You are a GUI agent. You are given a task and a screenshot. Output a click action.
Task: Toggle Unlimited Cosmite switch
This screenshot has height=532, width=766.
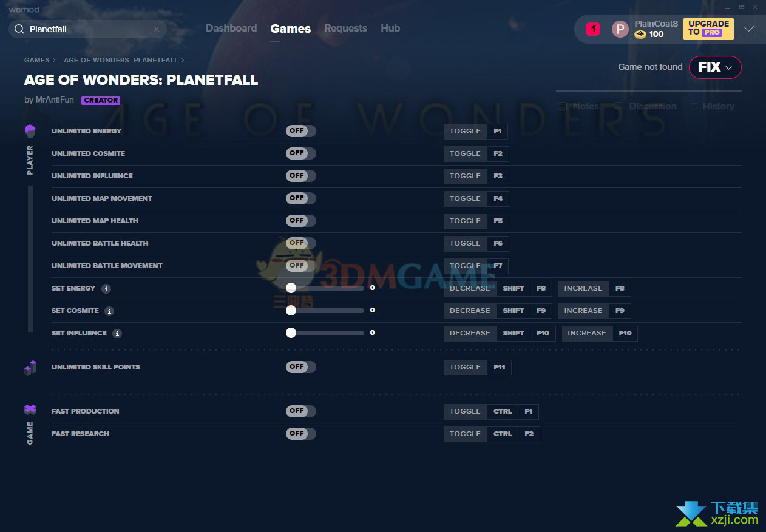301,153
